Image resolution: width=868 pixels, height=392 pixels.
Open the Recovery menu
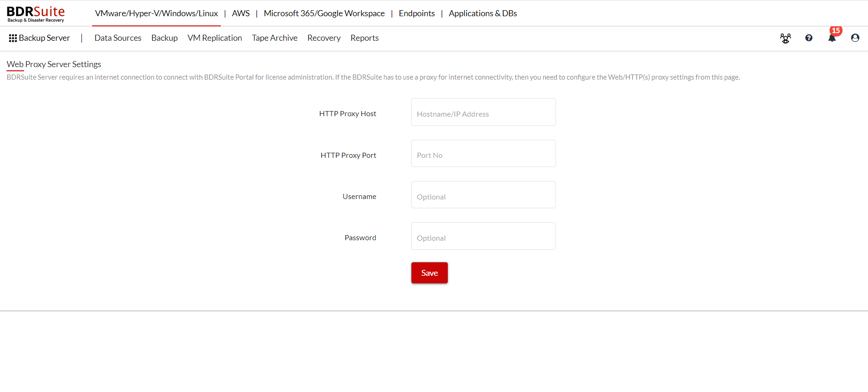click(324, 38)
